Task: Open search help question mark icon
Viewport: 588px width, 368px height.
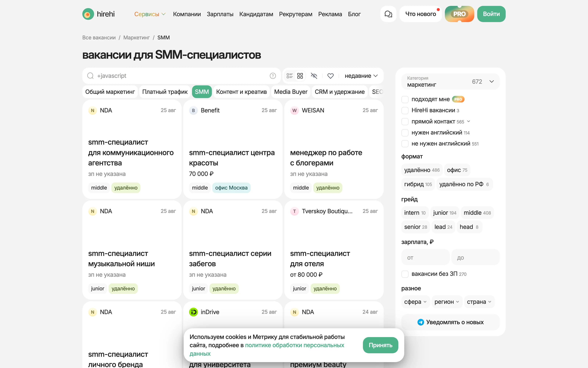Action: [273, 76]
